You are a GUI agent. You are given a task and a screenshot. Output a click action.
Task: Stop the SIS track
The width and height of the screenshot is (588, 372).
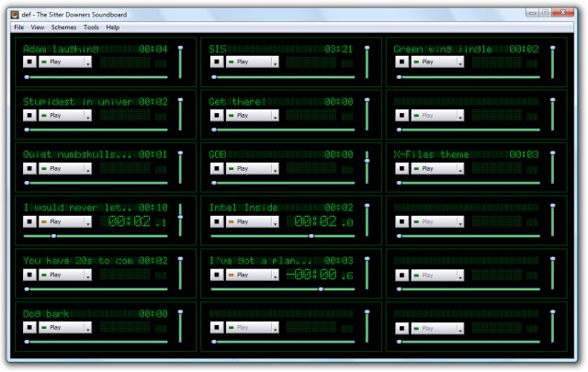[x=217, y=62]
